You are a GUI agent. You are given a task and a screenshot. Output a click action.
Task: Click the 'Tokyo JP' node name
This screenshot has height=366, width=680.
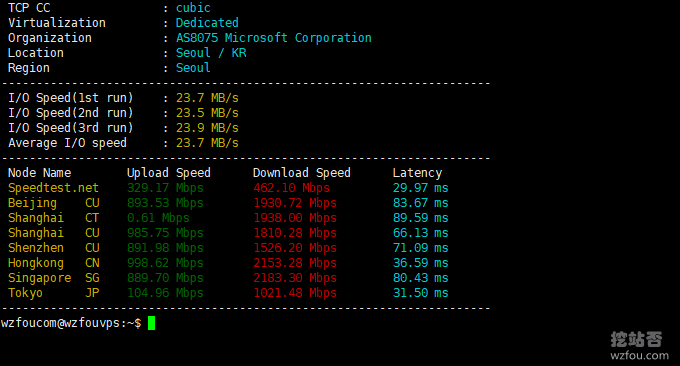pyautogui.click(x=54, y=293)
